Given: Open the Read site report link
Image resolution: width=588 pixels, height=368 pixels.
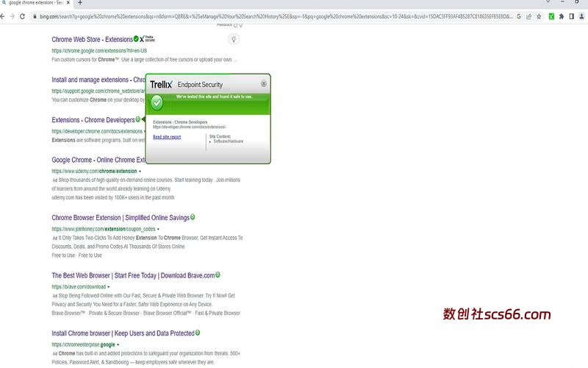Looking at the screenshot, I should (x=167, y=137).
